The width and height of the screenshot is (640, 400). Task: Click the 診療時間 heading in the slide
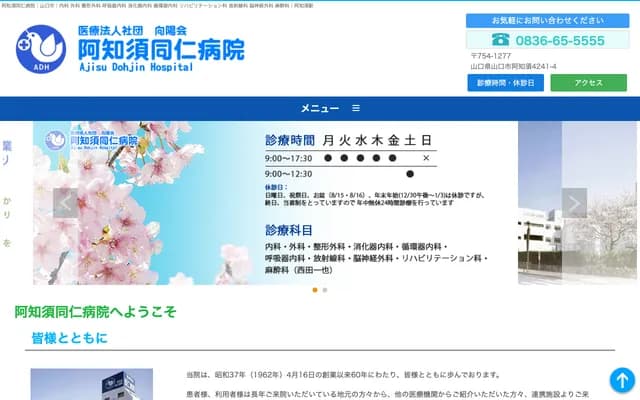click(x=290, y=140)
